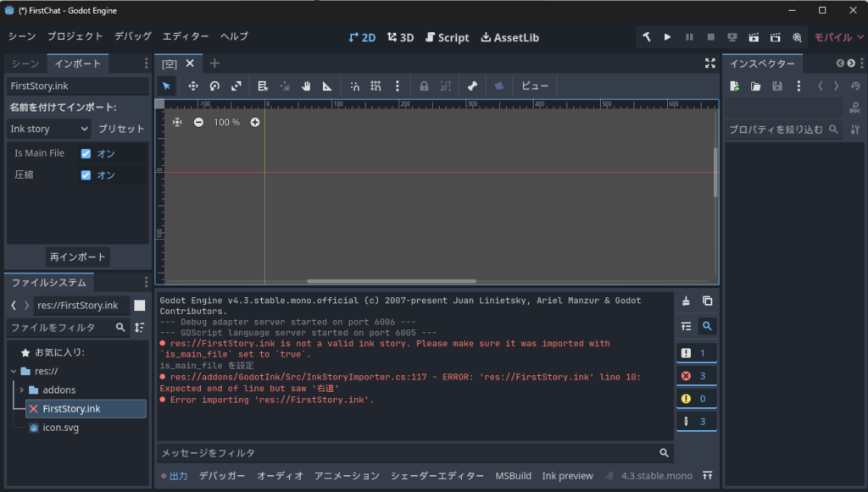Toggle smart snap in viewport toolbar

coord(355,86)
